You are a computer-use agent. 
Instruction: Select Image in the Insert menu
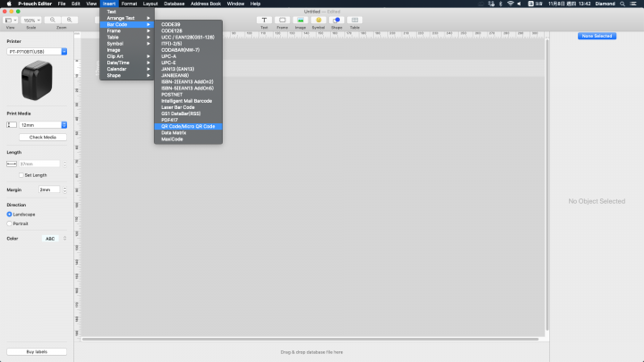(127, 50)
